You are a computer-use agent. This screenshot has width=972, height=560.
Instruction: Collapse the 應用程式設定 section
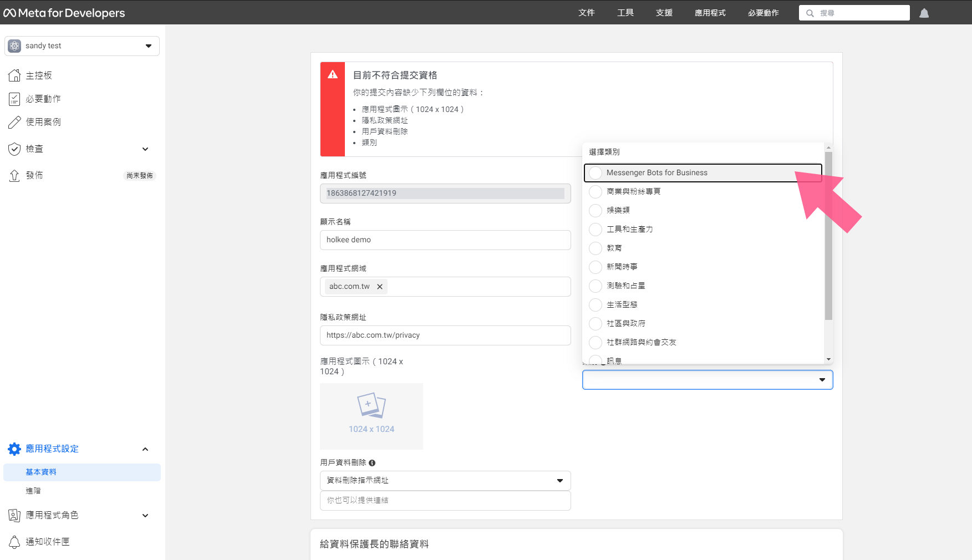pos(145,449)
